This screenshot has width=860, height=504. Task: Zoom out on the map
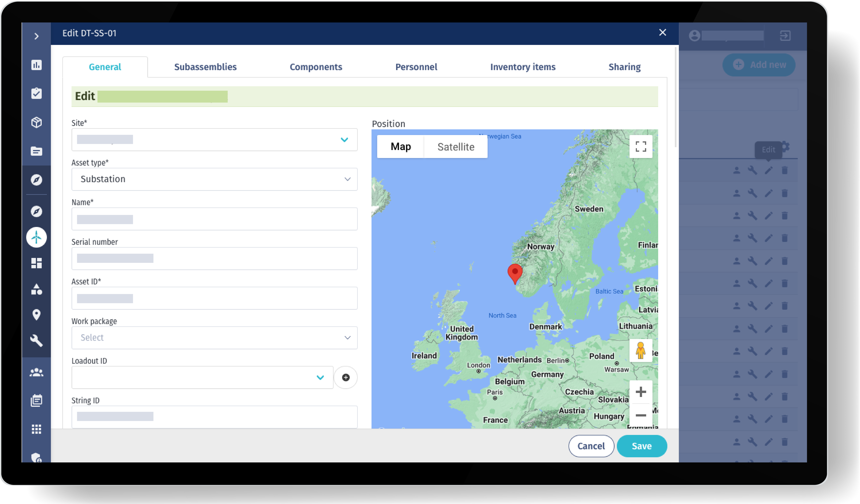tap(641, 415)
